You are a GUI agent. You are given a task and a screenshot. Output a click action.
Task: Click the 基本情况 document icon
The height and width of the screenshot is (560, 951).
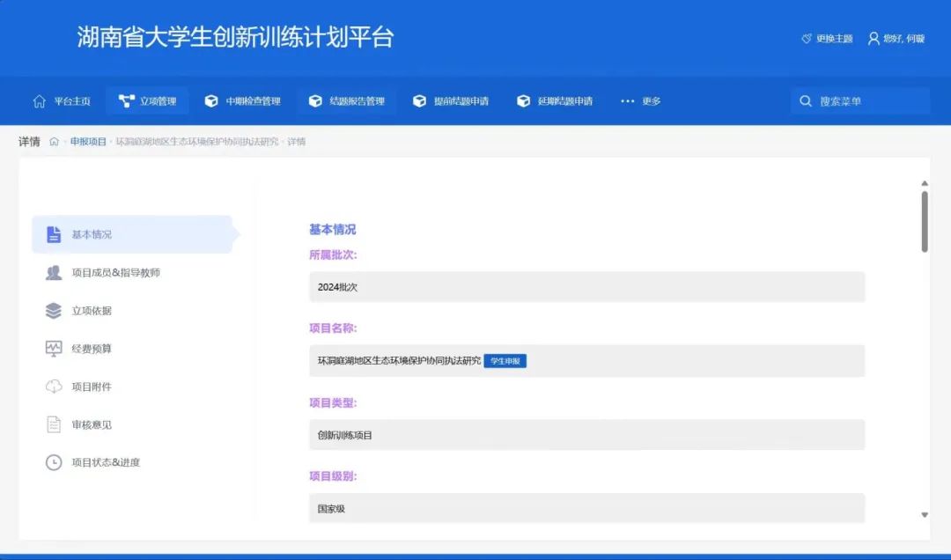[x=54, y=234]
